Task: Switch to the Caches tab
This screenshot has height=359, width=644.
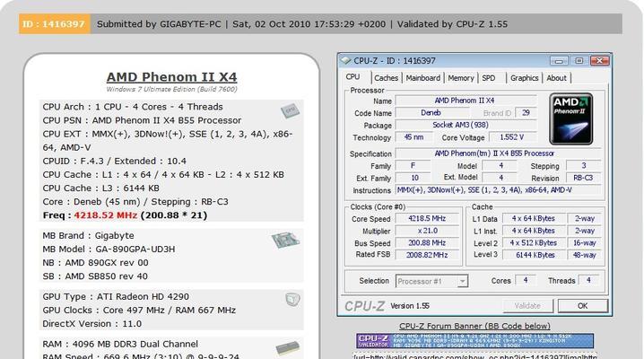Action: [386, 77]
